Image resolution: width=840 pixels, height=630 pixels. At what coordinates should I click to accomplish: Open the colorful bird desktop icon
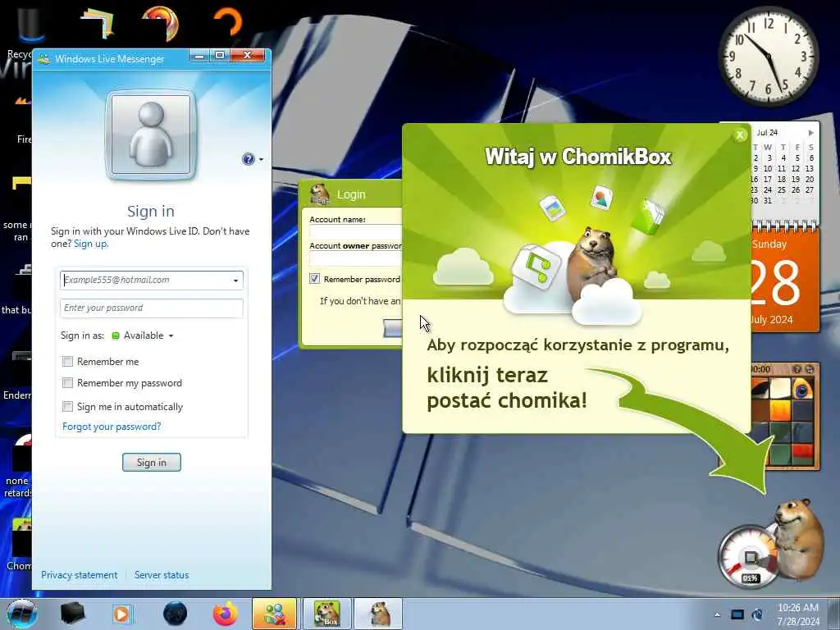point(160,24)
